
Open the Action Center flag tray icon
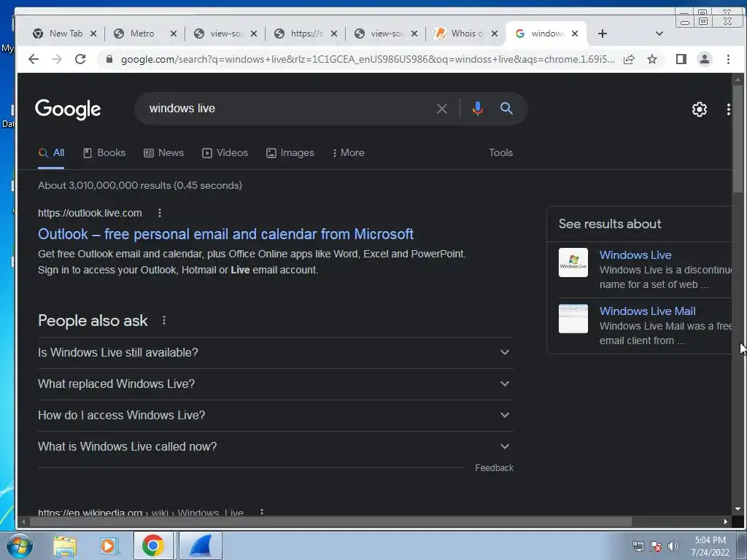(x=656, y=546)
